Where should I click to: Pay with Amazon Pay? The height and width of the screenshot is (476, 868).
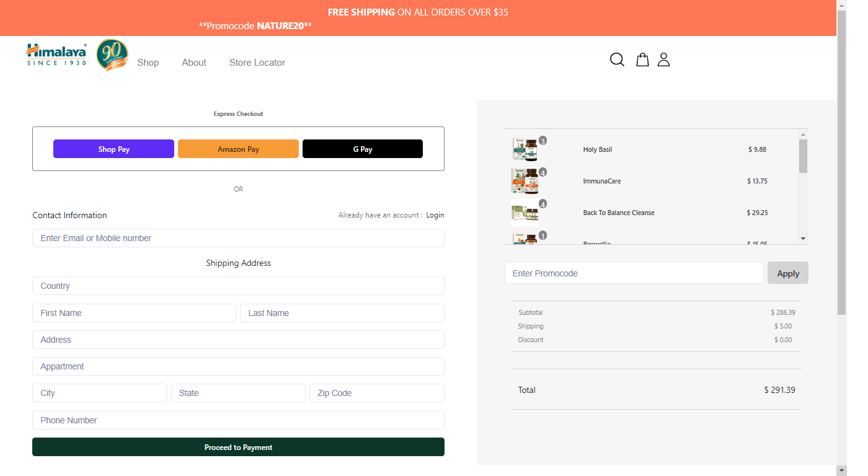click(x=238, y=149)
